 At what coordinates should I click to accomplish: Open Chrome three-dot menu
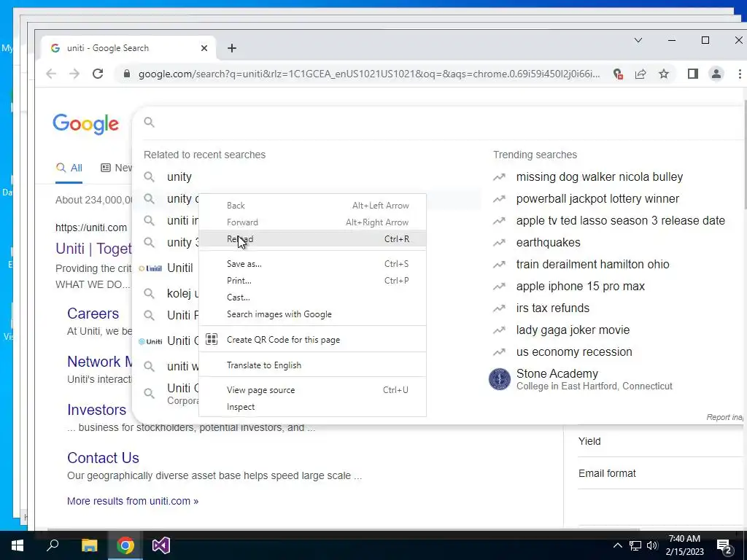pos(740,74)
